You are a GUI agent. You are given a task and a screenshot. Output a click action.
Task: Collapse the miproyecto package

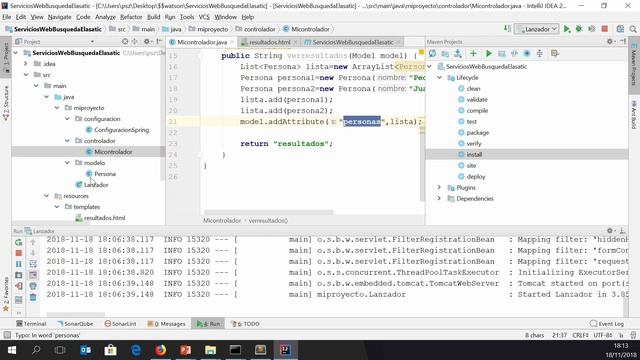click(x=57, y=108)
